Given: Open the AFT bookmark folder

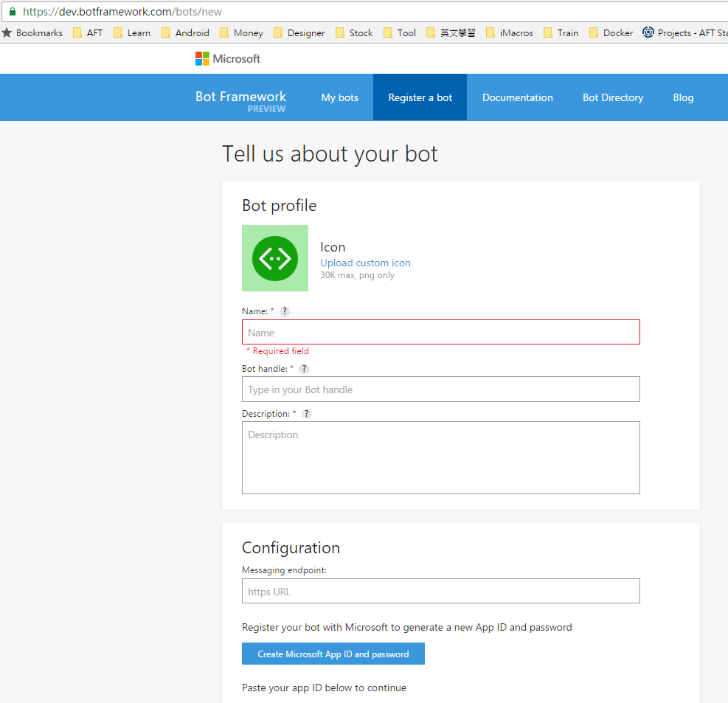Looking at the screenshot, I should tap(88, 32).
